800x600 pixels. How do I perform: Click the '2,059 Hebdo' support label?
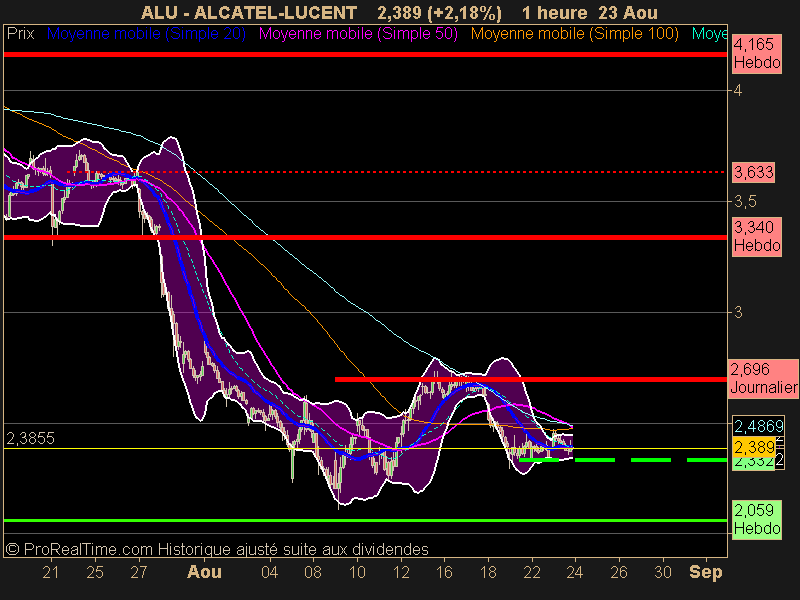(x=757, y=519)
